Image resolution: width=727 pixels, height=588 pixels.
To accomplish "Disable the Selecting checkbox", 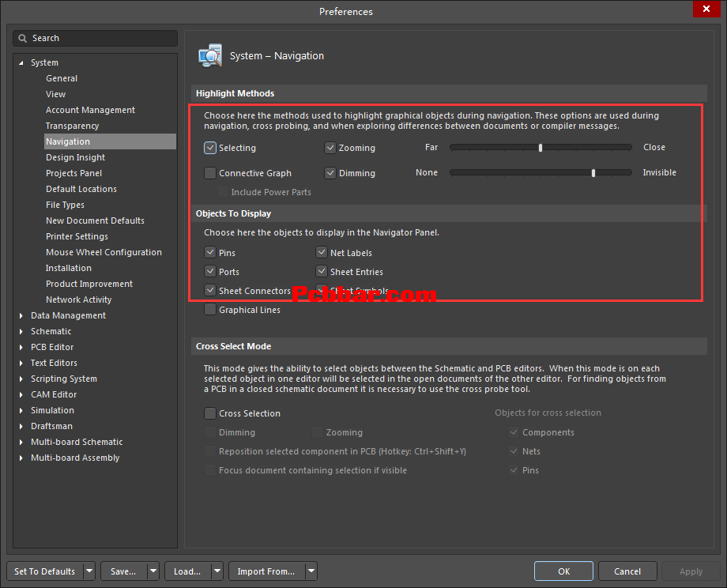I will 210,148.
